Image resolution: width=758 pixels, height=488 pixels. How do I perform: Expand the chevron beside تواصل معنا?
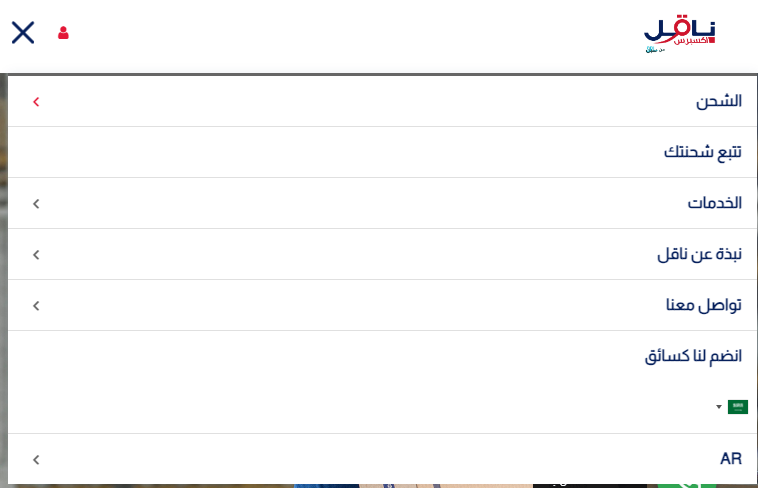[36, 306]
